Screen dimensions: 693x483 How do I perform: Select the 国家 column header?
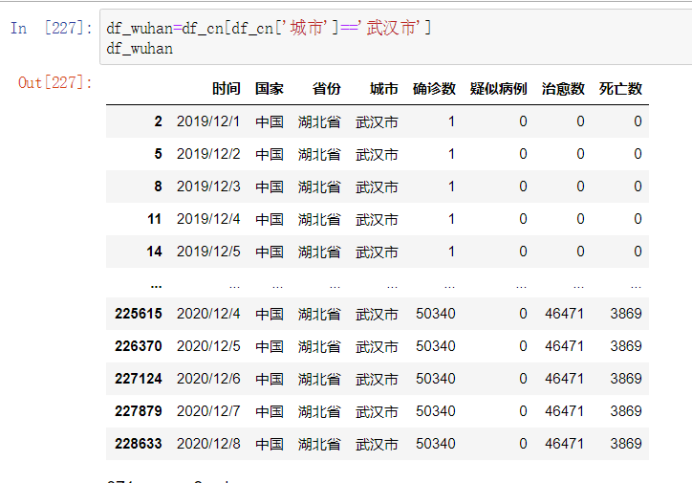(x=269, y=89)
